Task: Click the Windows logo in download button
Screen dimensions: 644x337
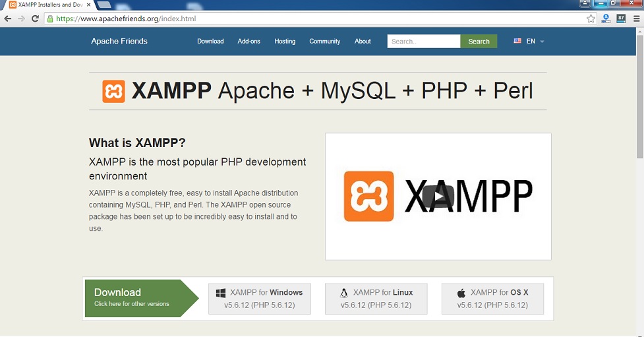Action: (221, 293)
